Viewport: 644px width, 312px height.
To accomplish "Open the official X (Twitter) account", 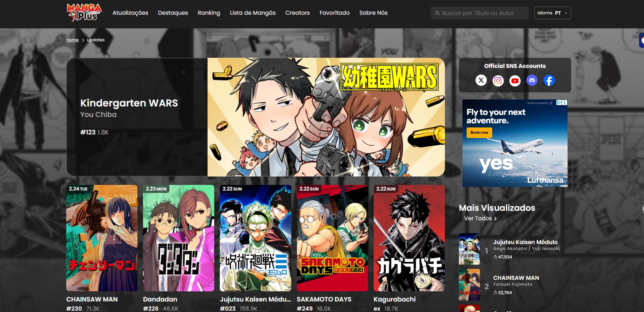I will click(481, 81).
